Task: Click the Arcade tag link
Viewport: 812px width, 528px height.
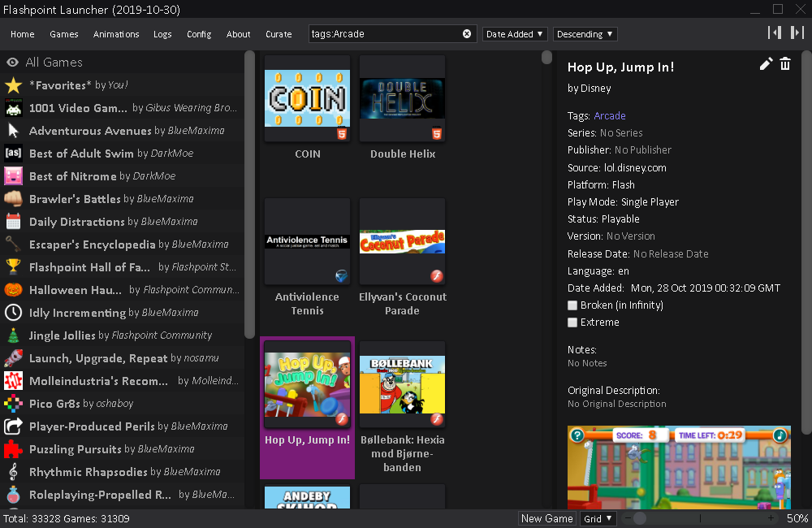Action: click(610, 116)
